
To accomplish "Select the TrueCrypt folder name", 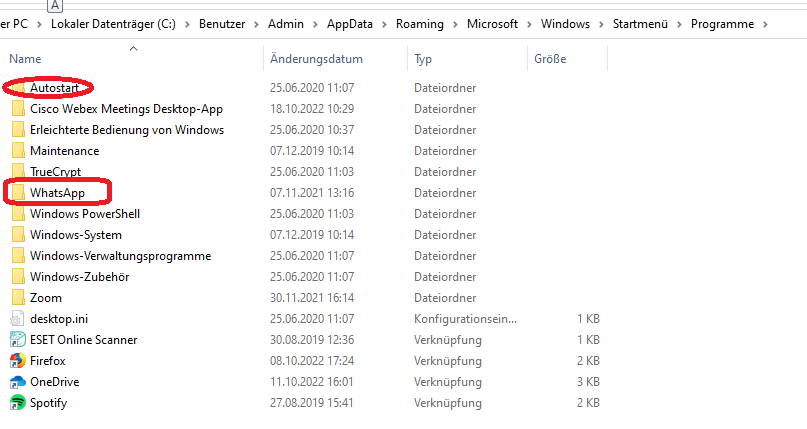I will tap(56, 172).
